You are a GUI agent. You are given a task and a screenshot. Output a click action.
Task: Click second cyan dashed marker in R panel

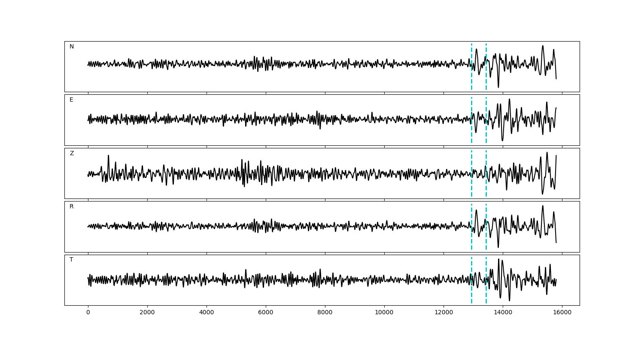[x=486, y=238]
